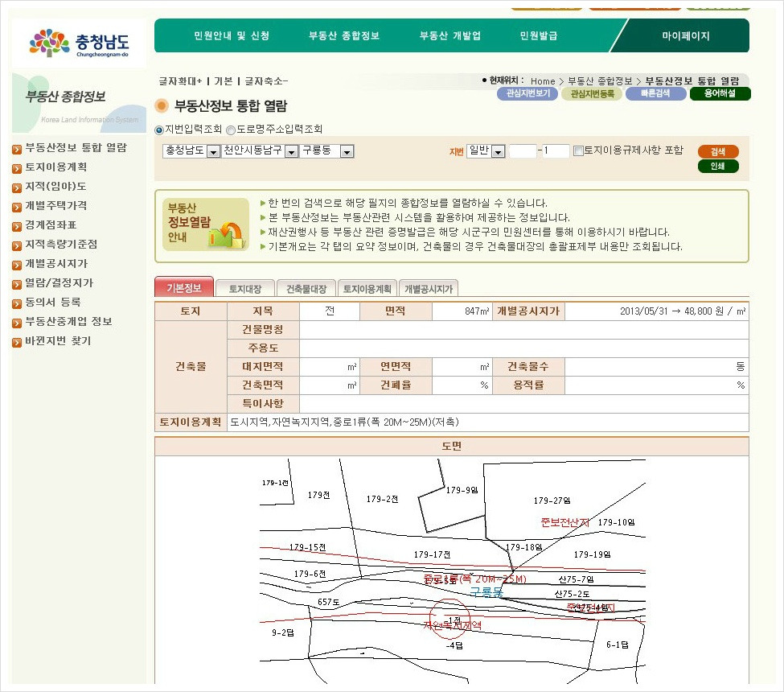Viewport: 784px width, 692px height.
Task: Click the green 인쇄 print button
Action: [718, 166]
